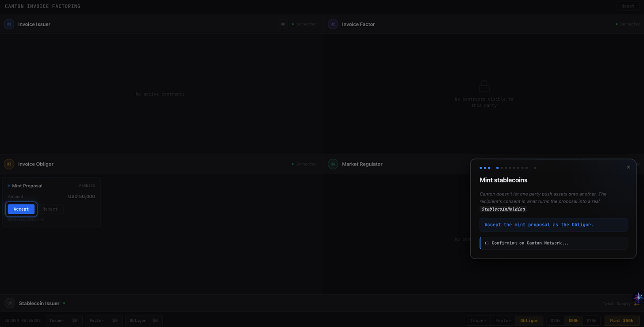Screen dimensions: 644x327
Task: Click the Market Regulator panel title
Action: [x=362, y=164]
